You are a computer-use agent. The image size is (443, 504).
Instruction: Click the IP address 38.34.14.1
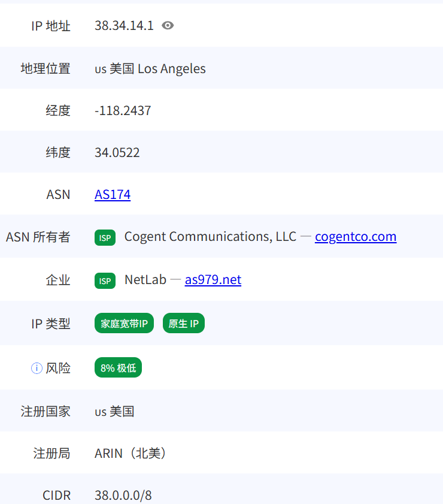tap(124, 25)
